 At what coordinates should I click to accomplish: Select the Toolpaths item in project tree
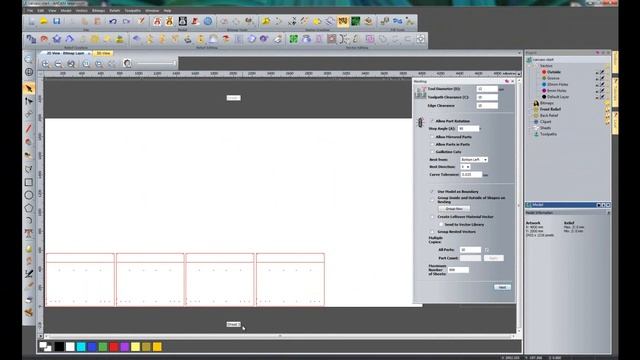pyautogui.click(x=548, y=134)
